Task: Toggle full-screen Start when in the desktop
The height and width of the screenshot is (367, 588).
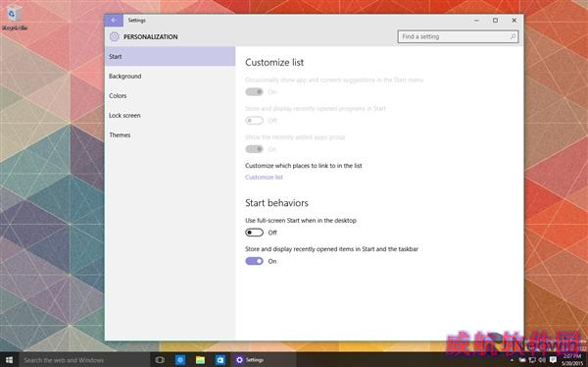Action: [254, 233]
